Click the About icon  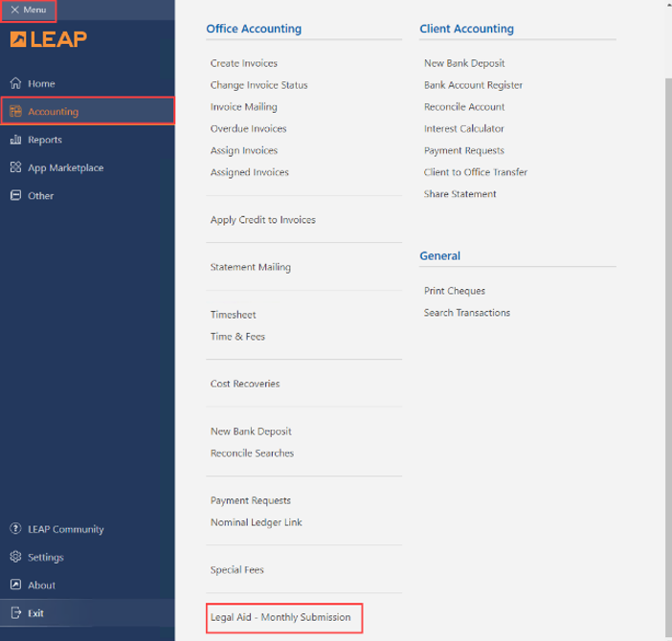15,585
